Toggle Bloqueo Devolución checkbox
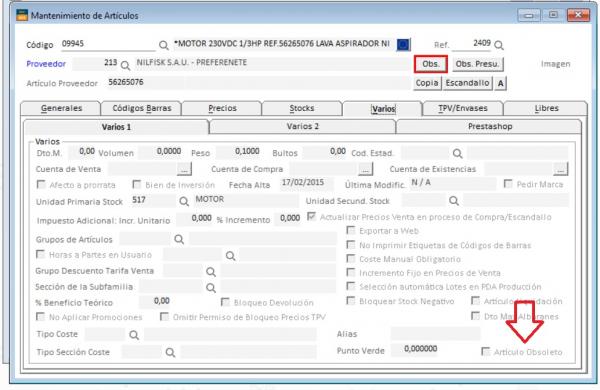Viewport: 600px width, 390px height. tap(225, 302)
